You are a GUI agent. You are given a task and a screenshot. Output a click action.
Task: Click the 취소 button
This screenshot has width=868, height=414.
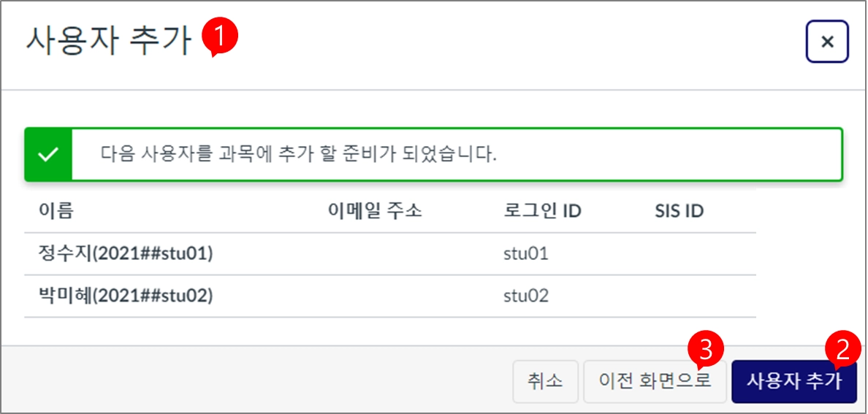pyautogui.click(x=545, y=381)
